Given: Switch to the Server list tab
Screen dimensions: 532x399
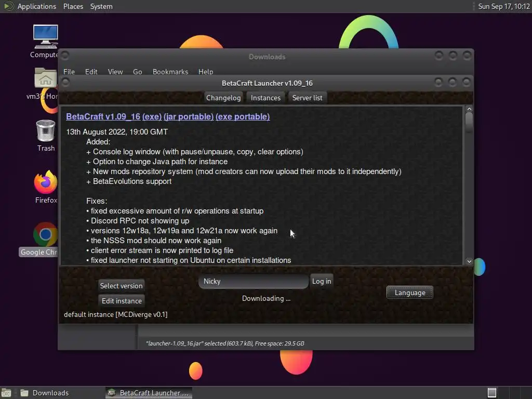Looking at the screenshot, I should [x=307, y=98].
